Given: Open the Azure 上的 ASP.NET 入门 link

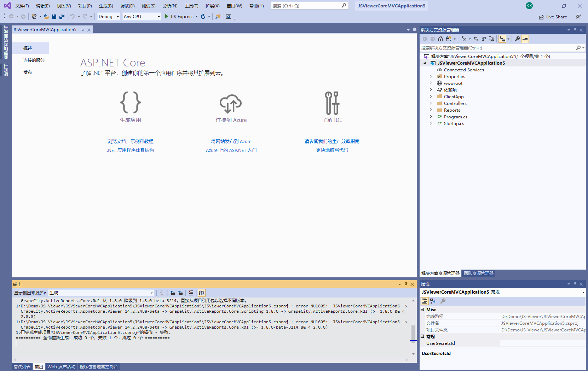Looking at the screenshot, I should click(231, 150).
